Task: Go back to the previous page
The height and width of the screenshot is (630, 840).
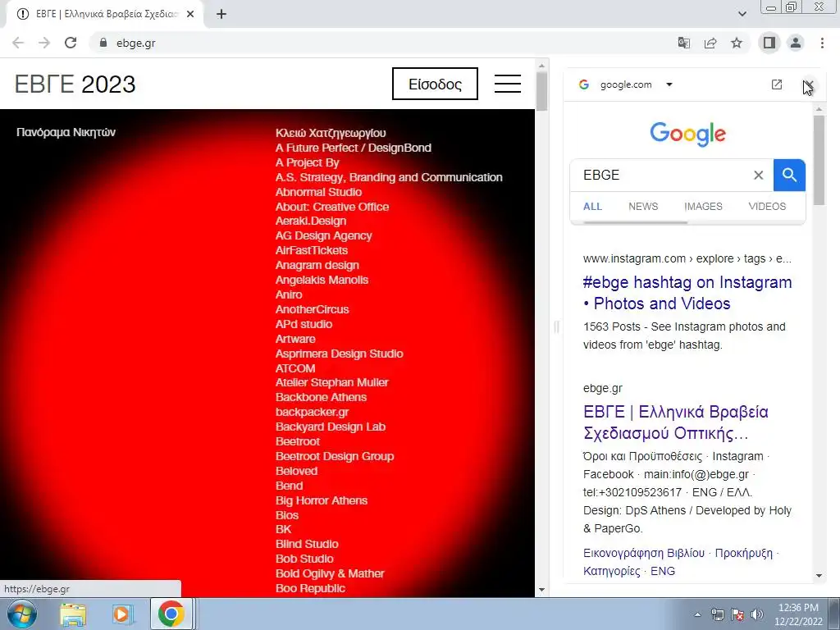Action: [x=18, y=43]
